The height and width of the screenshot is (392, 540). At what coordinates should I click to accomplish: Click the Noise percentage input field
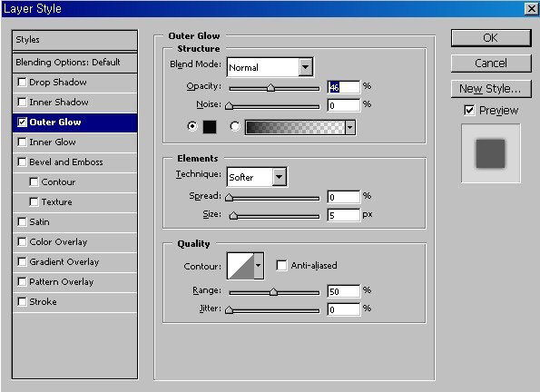point(343,105)
